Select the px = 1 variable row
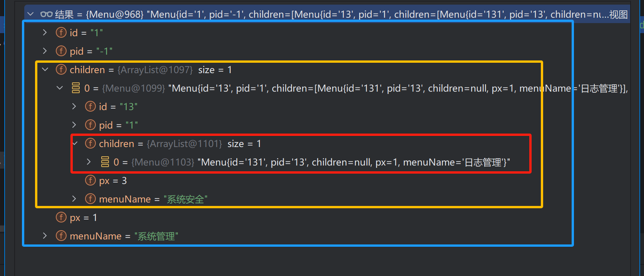644x276 pixels. pyautogui.click(x=84, y=217)
